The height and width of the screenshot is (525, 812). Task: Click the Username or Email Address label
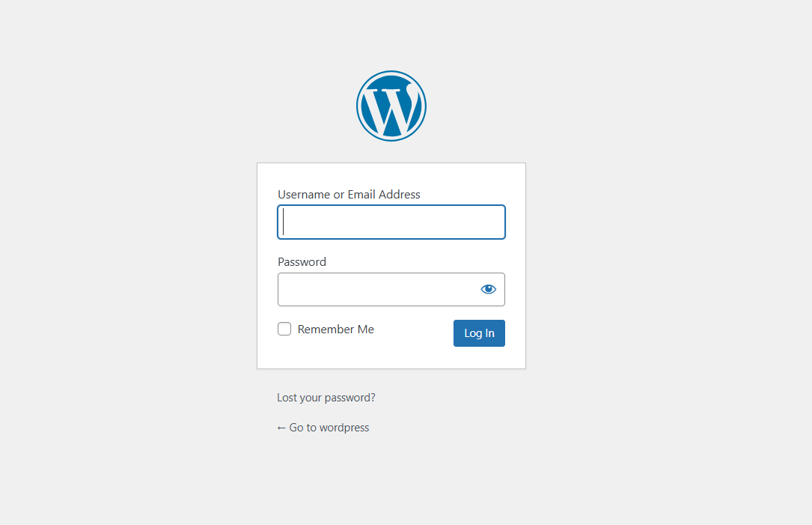349,195
